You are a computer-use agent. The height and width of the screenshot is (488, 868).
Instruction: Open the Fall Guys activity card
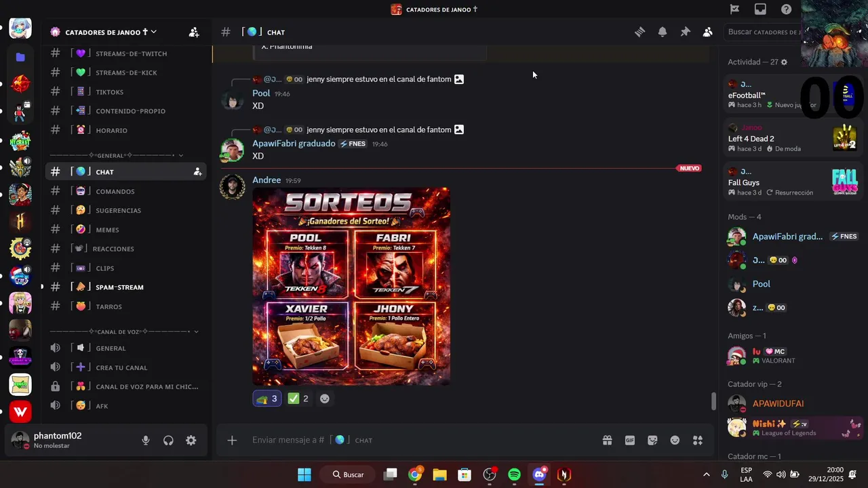792,182
